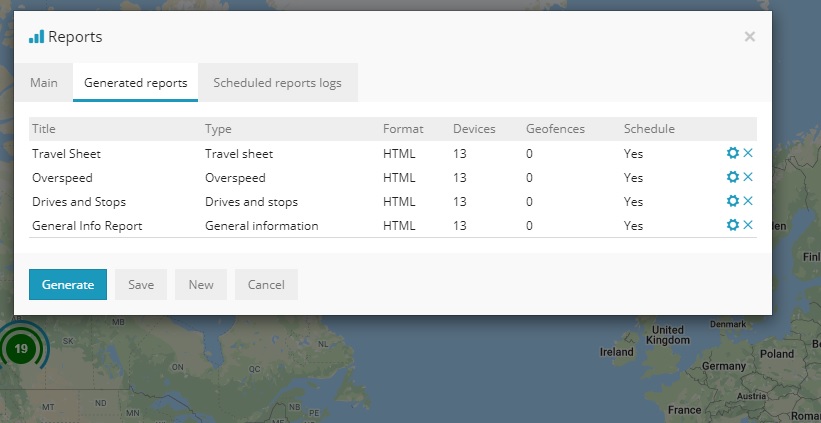The height and width of the screenshot is (423, 821).
Task: Click the Cancel button
Action: [x=266, y=285]
